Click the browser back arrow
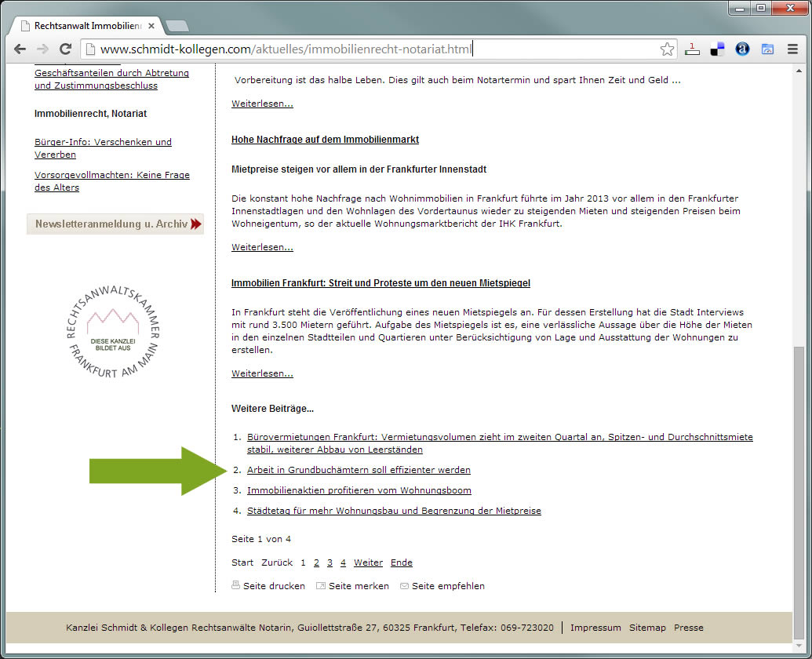Viewport: 812px width, 659px height. 20,49
